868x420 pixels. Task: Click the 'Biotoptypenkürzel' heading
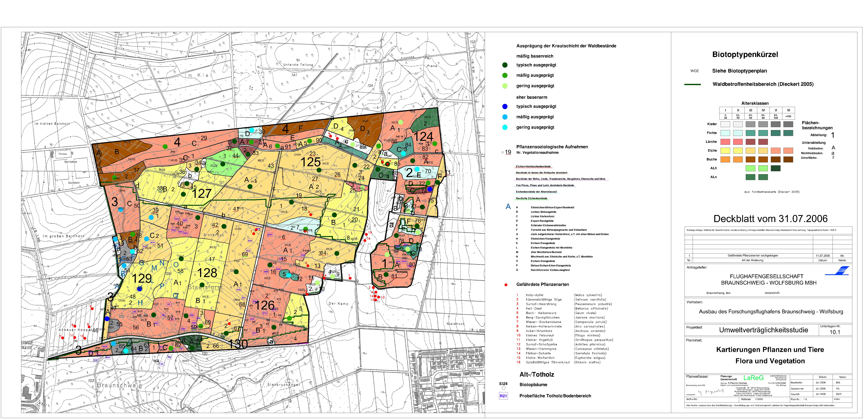pyautogui.click(x=745, y=55)
